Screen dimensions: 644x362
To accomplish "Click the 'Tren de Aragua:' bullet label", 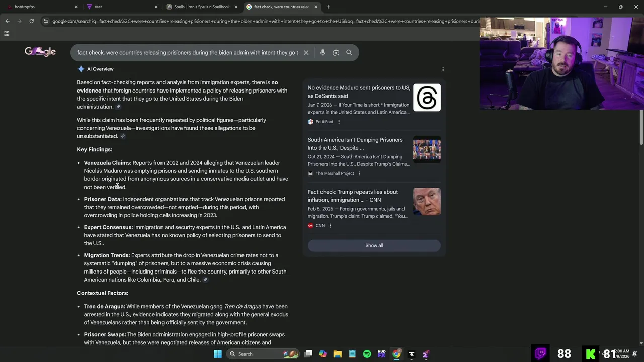I will click(x=104, y=306).
